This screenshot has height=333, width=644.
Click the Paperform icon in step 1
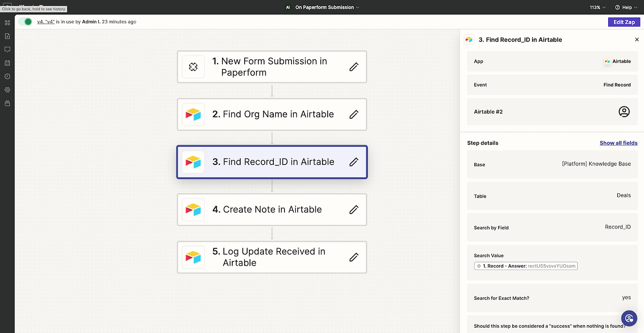193,67
